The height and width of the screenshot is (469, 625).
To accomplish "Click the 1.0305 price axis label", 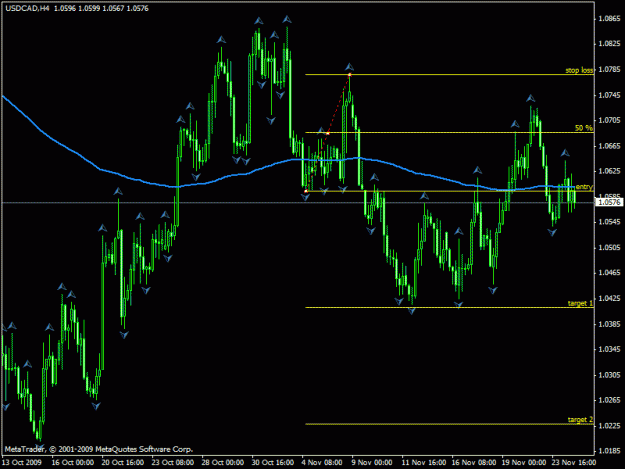I will coord(609,375).
